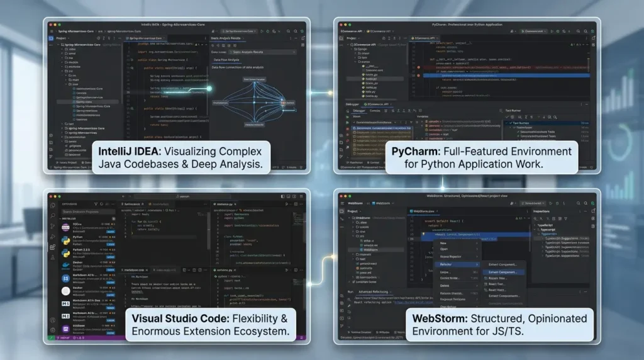Viewport: 644px width, 360px height.
Task: Click search extensions field in VS Code
Action: 88,211
